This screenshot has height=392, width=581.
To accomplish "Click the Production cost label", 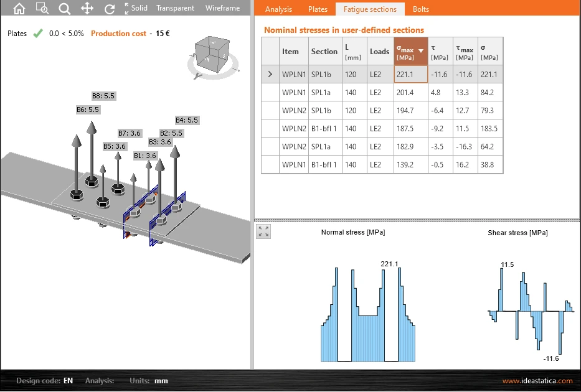I will (118, 34).
